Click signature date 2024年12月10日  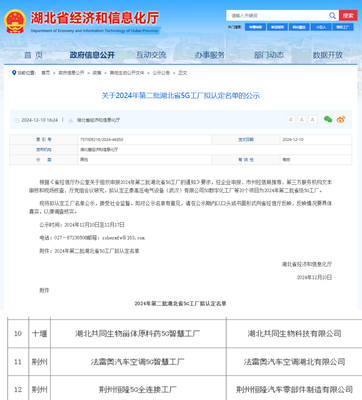tap(314, 277)
